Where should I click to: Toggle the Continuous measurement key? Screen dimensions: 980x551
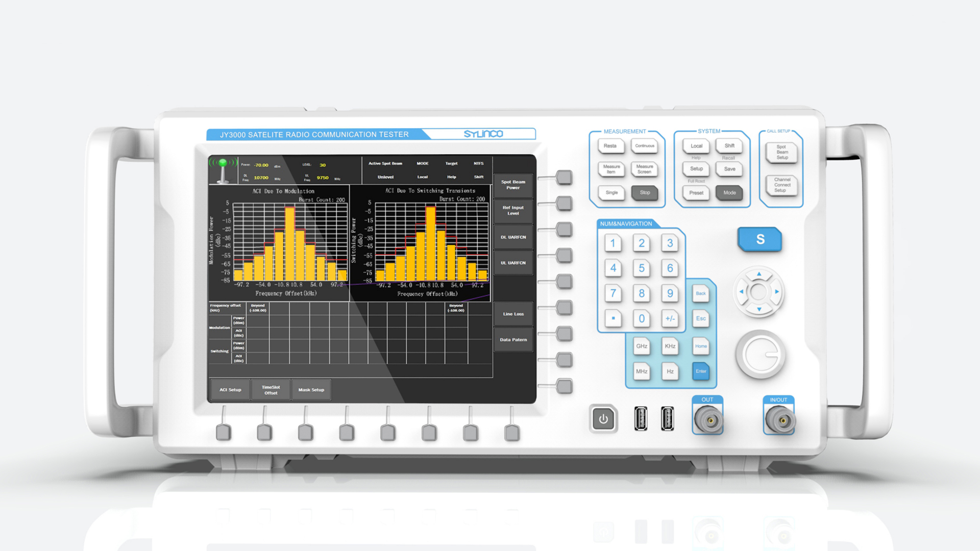tap(644, 146)
